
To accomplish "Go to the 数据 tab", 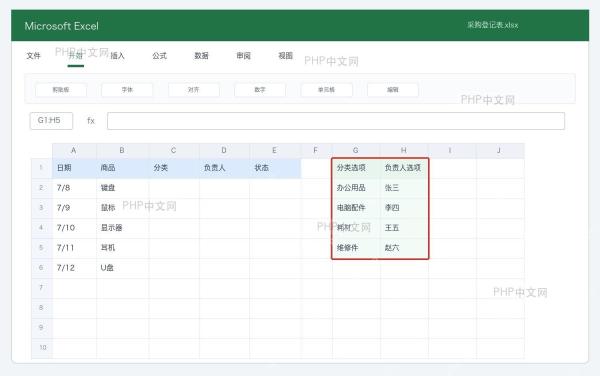I will pos(201,56).
